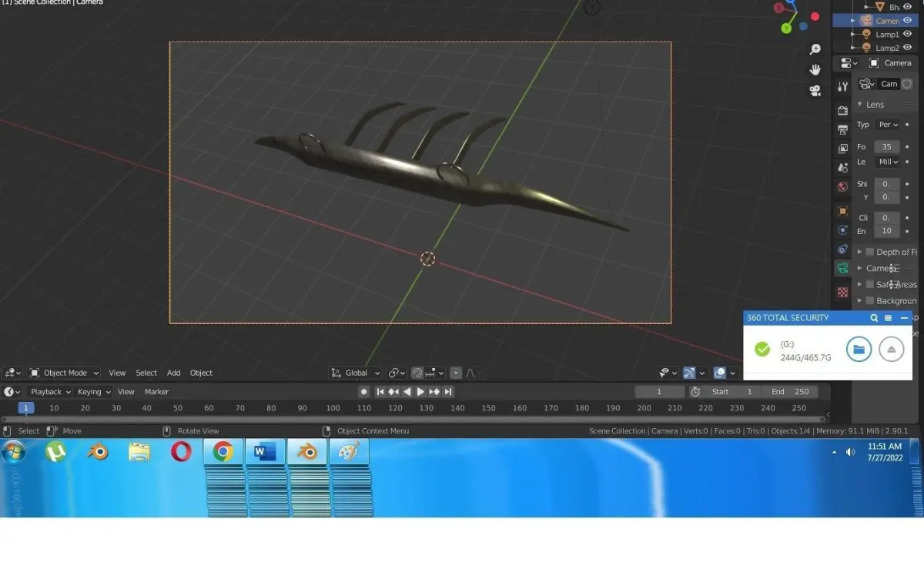This screenshot has height=569, width=924.
Task: Jump to the timeline end frame
Action: tap(448, 392)
